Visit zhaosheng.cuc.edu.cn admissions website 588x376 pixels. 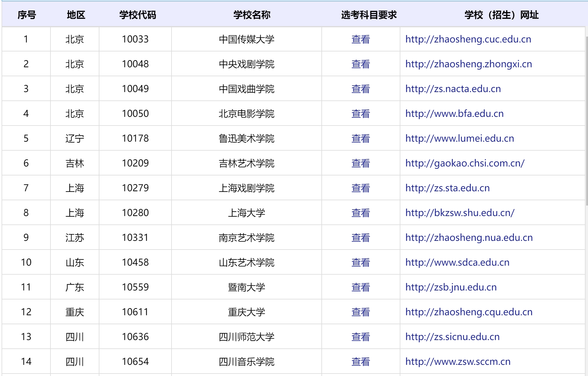tap(468, 39)
